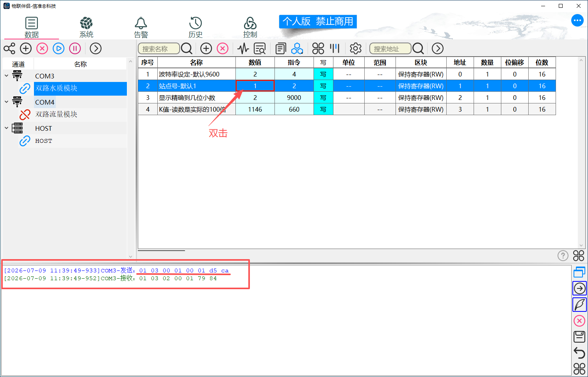
Task: Start communication with blue play icon
Action: click(x=59, y=48)
